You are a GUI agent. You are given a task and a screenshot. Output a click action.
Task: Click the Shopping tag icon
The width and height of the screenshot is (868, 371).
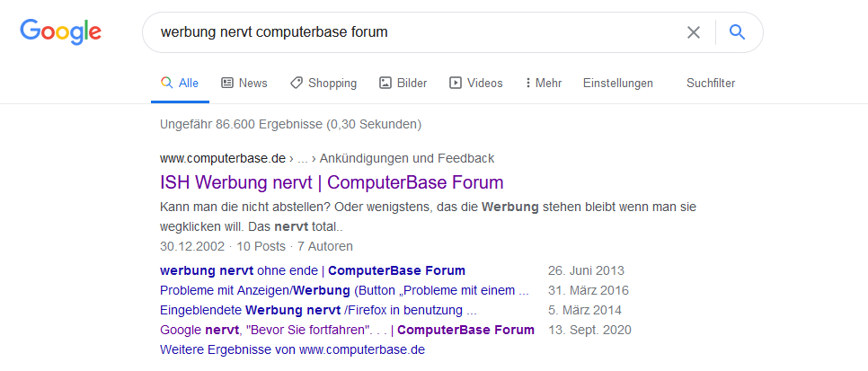point(297,83)
